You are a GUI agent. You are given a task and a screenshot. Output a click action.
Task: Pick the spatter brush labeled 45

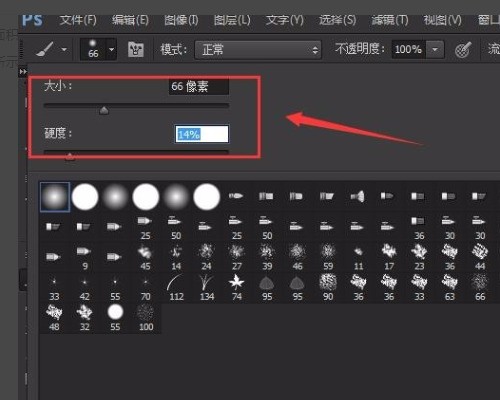pos(145,257)
